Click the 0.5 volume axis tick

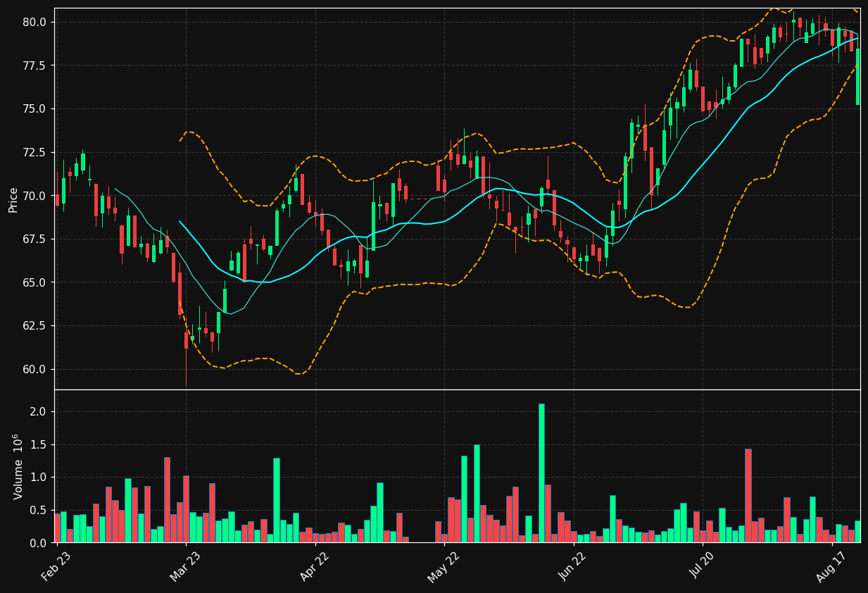(38, 510)
